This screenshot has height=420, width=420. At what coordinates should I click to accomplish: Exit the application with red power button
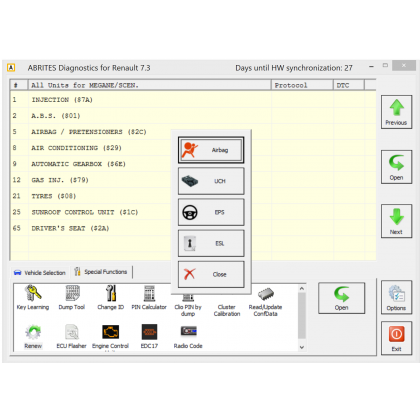click(x=396, y=338)
